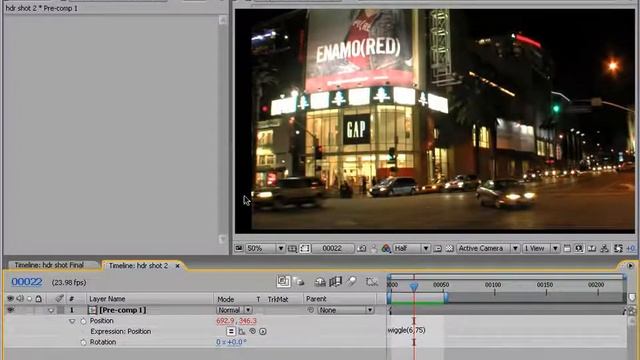Click the lock column header
Image resolution: width=640 pixels, height=360 pixels.
38,299
